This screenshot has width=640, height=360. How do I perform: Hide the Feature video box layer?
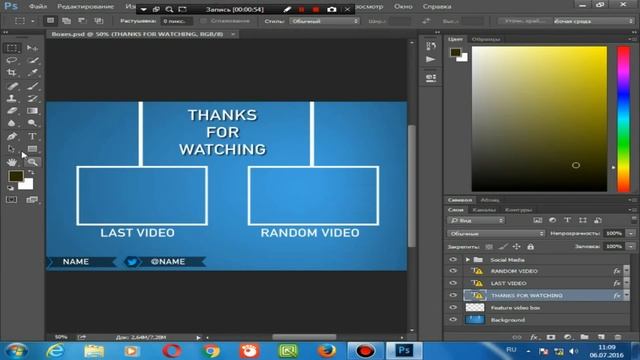[453, 308]
